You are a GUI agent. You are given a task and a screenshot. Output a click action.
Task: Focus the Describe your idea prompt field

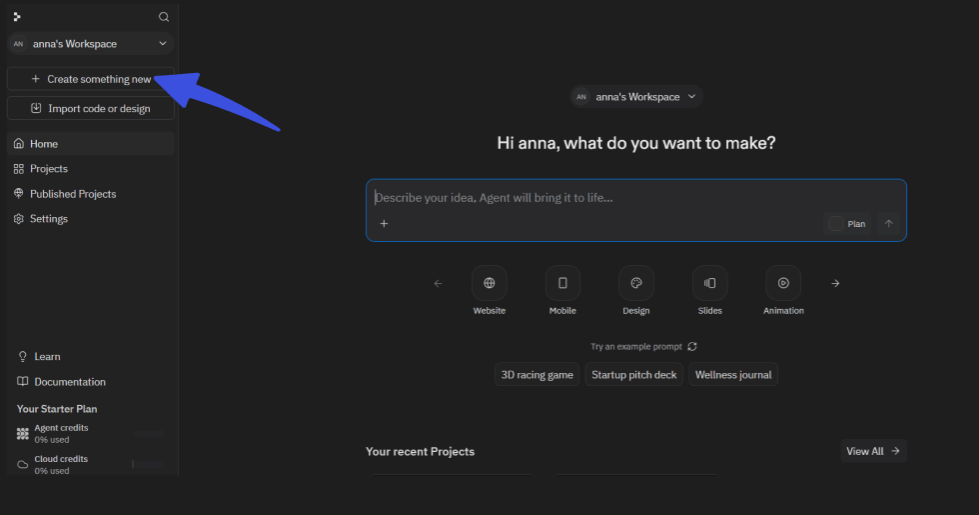636,198
